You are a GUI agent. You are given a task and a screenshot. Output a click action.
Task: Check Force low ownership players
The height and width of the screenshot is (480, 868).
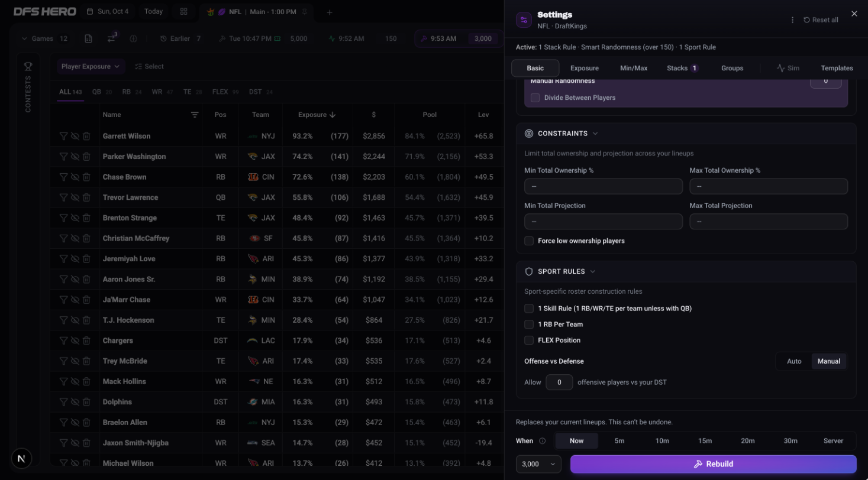(x=529, y=241)
